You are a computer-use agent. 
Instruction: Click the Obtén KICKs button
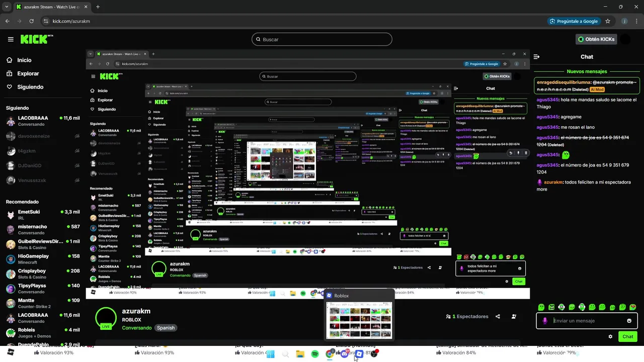(x=596, y=39)
